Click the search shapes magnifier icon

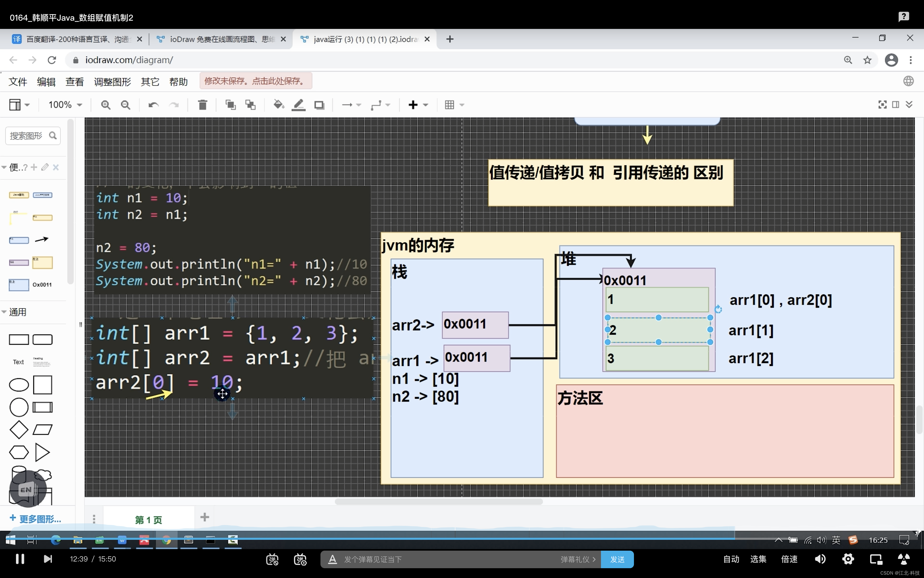point(53,136)
